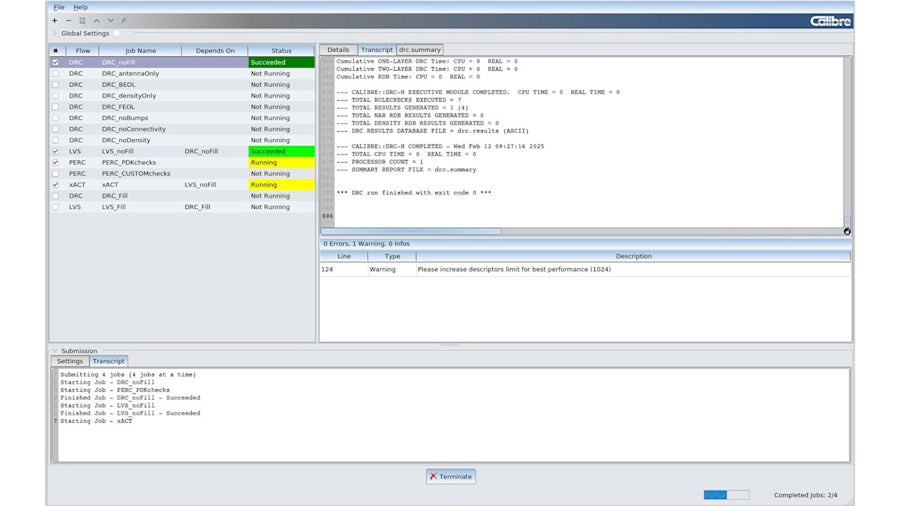This screenshot has height=506, width=900.
Task: Click 'Starting Job - xACT' log line
Action: coord(96,421)
